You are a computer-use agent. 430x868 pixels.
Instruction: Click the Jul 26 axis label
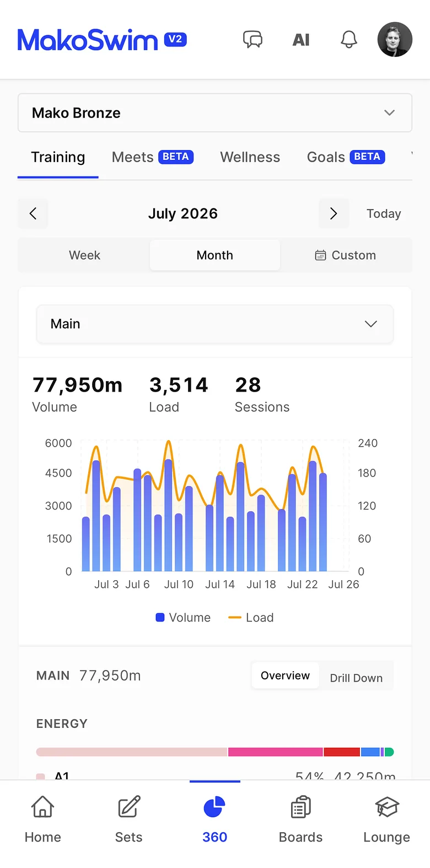pos(343,585)
